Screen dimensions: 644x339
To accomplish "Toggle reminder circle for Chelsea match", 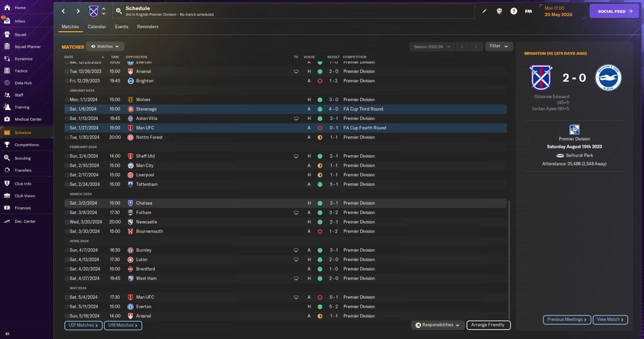I will pyautogui.click(x=67, y=203).
